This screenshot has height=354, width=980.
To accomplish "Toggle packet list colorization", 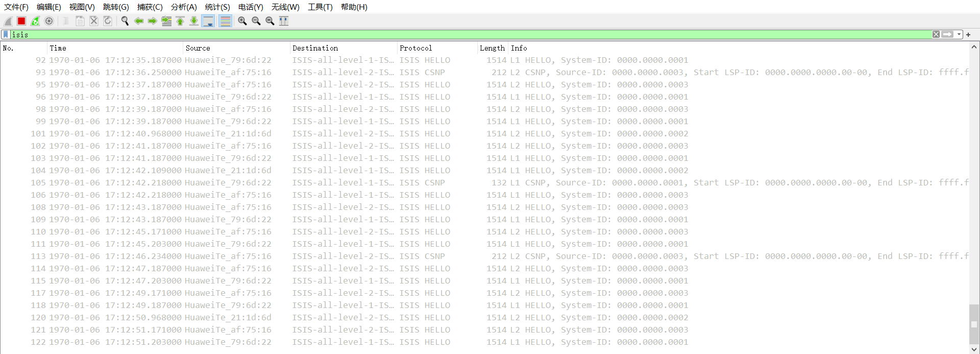I will tap(225, 21).
